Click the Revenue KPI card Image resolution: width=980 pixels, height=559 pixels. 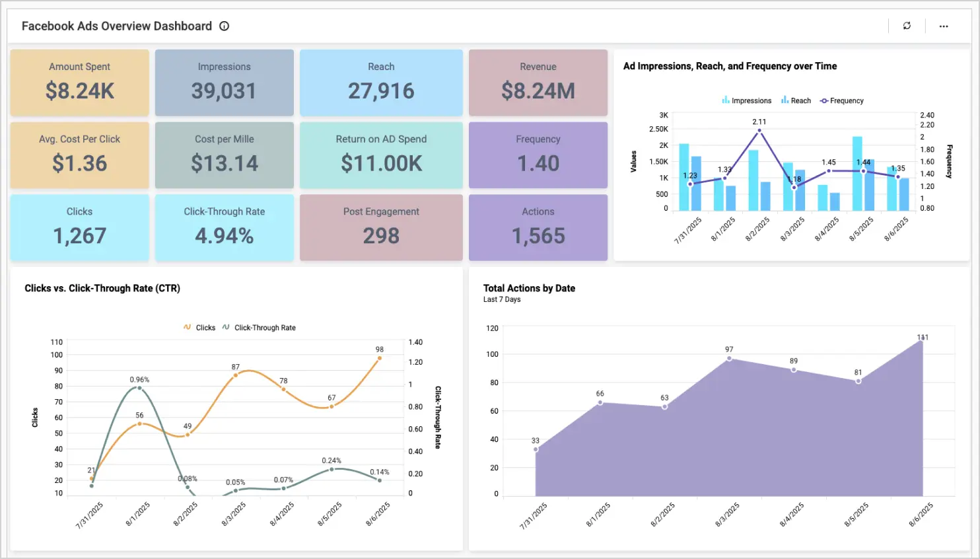[x=538, y=82]
